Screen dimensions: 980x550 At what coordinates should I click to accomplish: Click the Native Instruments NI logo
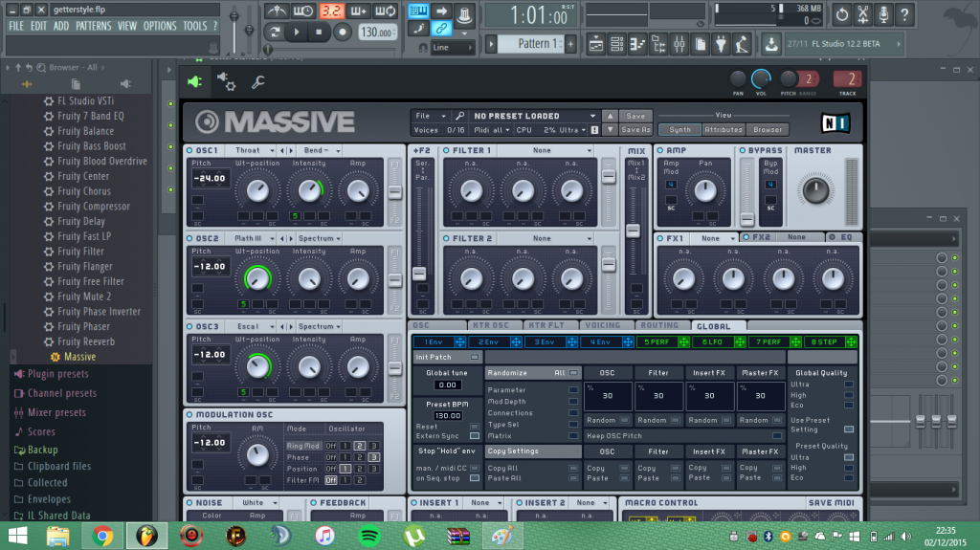pyautogui.click(x=835, y=123)
